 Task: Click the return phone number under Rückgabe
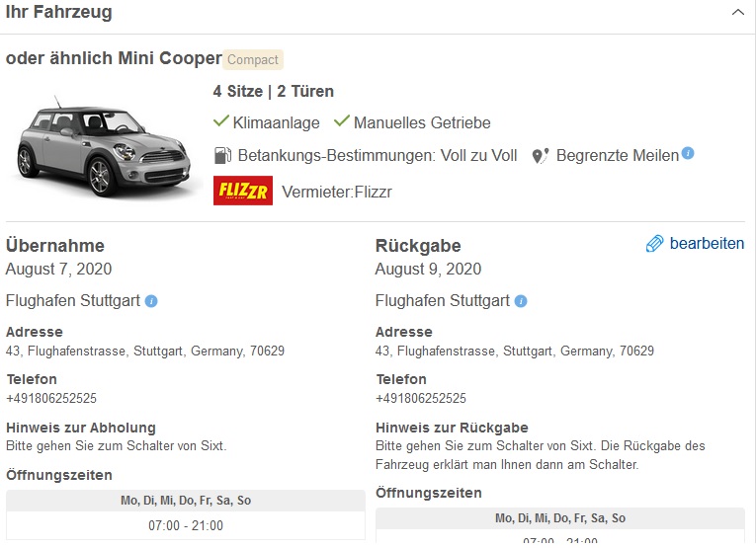coord(421,399)
